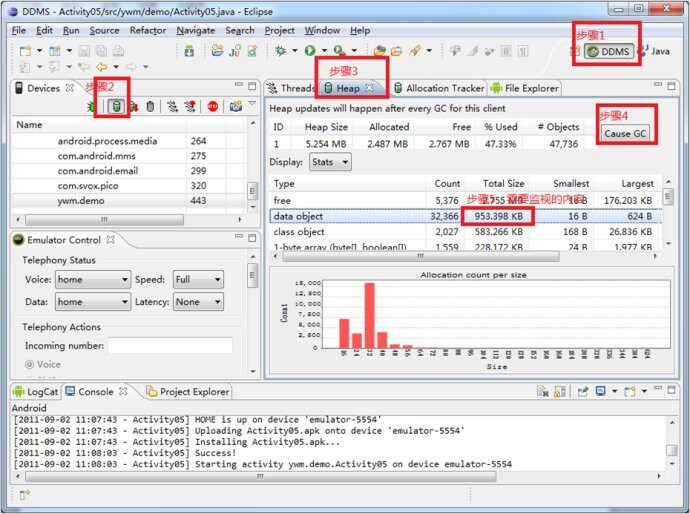
Task: Click the Debug bug icon in toolbar
Action: coord(281,50)
